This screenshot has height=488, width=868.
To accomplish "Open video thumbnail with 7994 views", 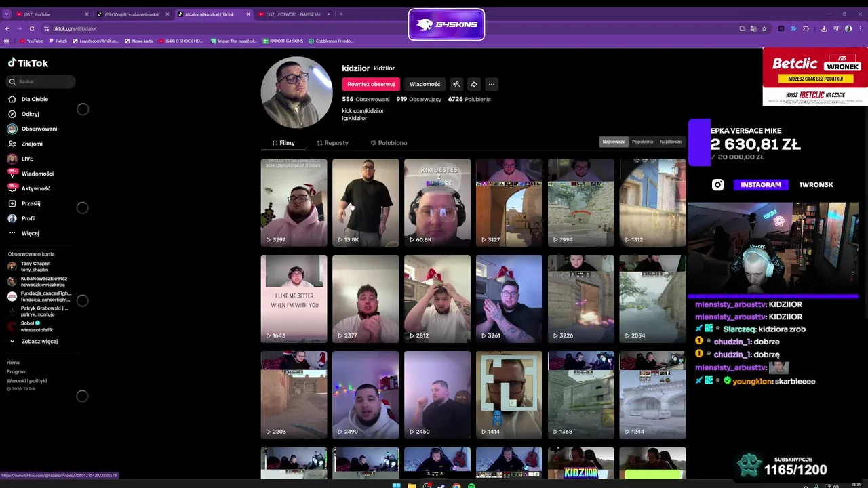I will coord(581,202).
